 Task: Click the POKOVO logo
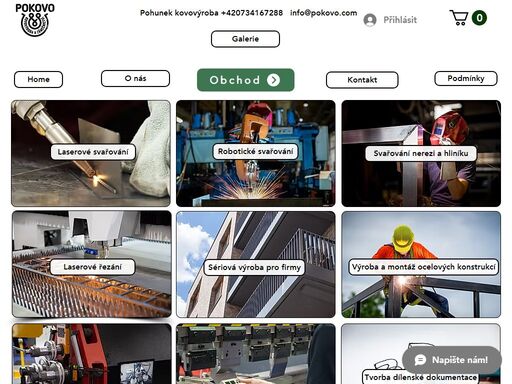coord(35,19)
